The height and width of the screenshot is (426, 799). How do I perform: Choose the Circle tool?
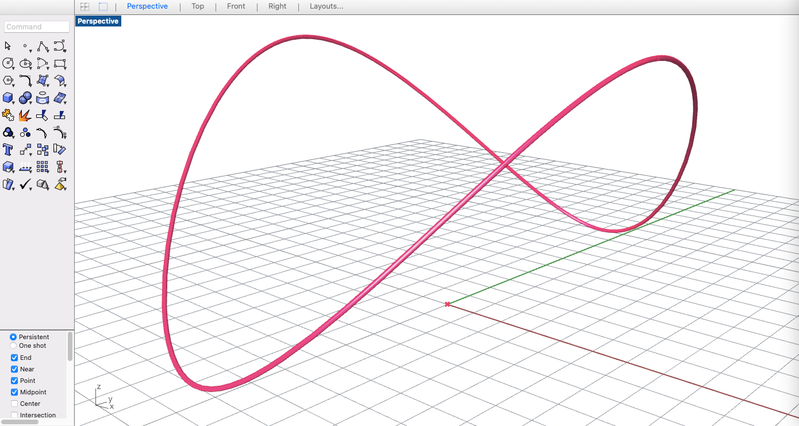click(x=8, y=63)
